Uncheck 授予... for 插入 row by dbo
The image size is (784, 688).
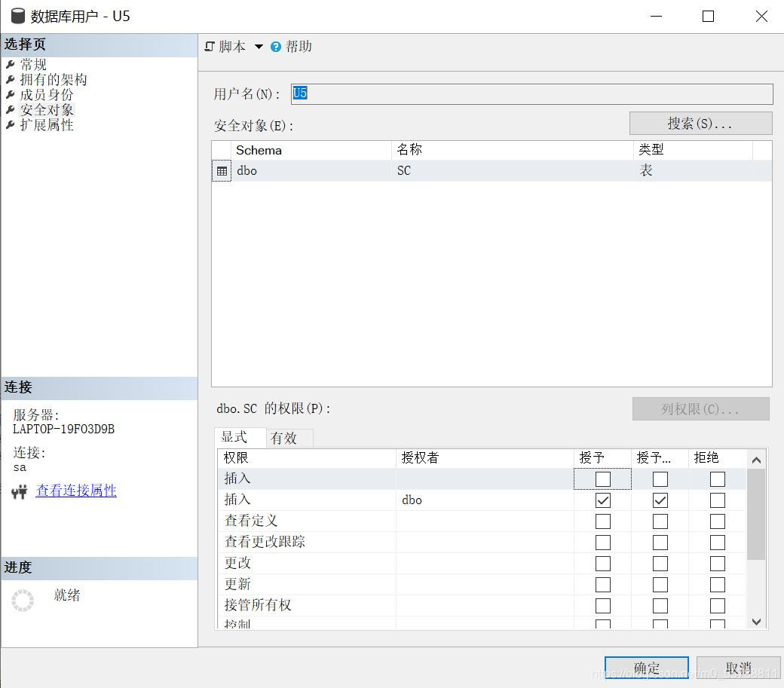click(x=660, y=500)
